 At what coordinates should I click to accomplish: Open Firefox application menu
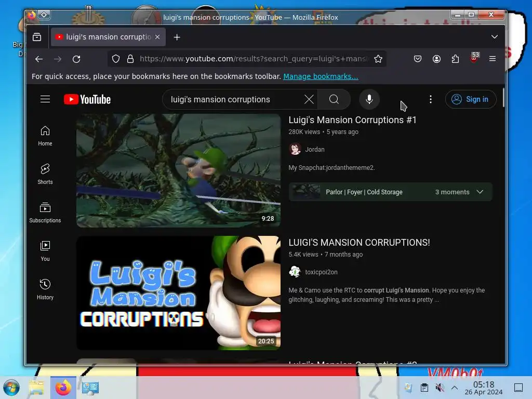tap(493, 59)
